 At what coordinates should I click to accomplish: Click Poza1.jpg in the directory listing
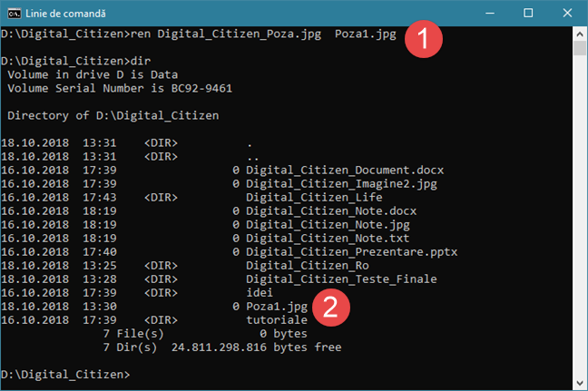pyautogui.click(x=279, y=307)
